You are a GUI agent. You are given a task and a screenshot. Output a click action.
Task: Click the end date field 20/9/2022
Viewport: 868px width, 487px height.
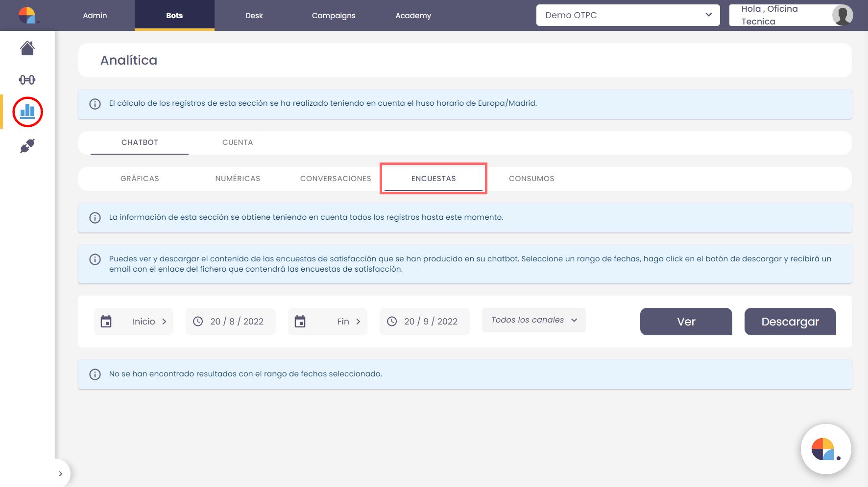[425, 322]
